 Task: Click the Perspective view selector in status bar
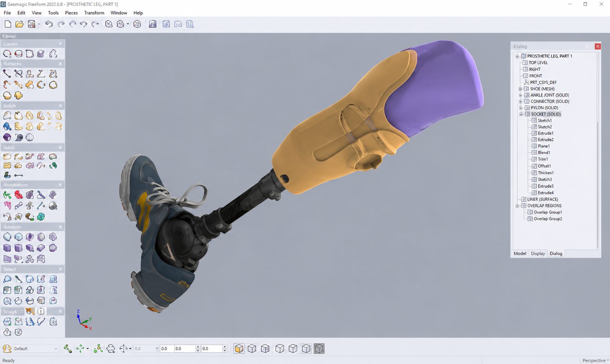point(595,360)
